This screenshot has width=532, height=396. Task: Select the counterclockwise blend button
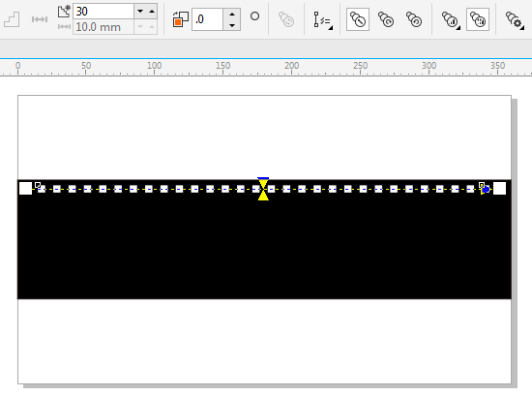tap(414, 19)
